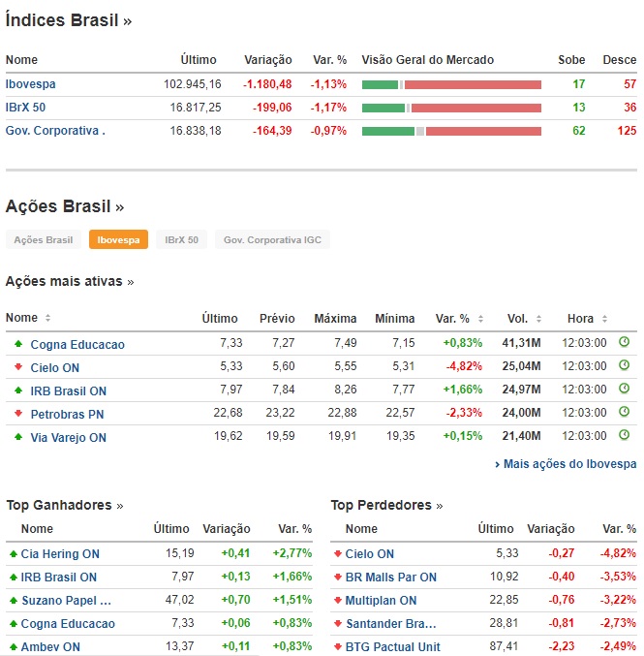Open Cogna Educacao in Top Ganhadores
The width and height of the screenshot is (644, 656).
coord(68,624)
